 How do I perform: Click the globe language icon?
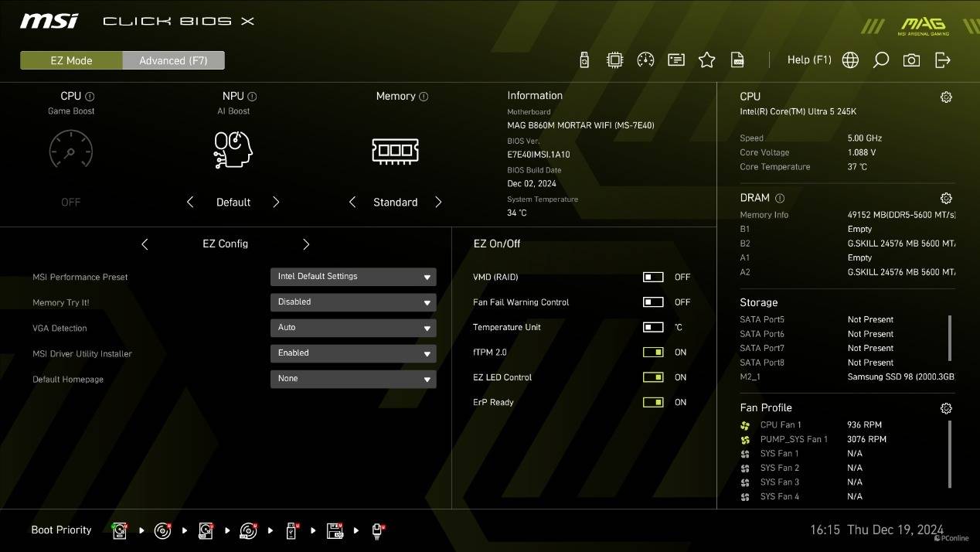[850, 60]
